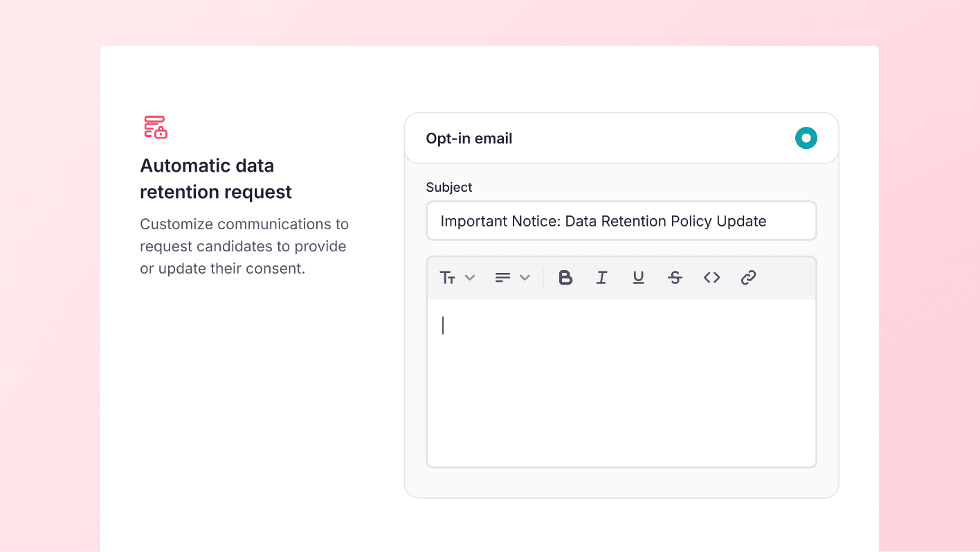Expand the chevron next to the alignment icon
This screenshot has width=980, height=552.
point(525,277)
